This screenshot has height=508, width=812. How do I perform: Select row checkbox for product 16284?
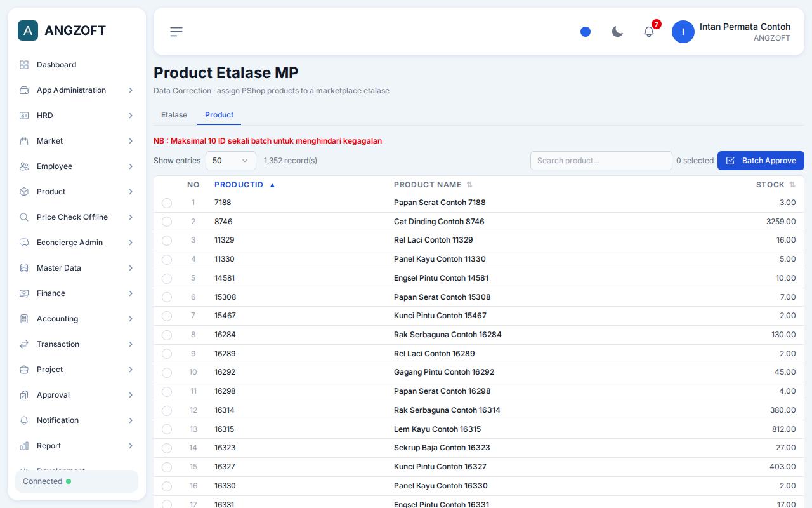tap(167, 335)
